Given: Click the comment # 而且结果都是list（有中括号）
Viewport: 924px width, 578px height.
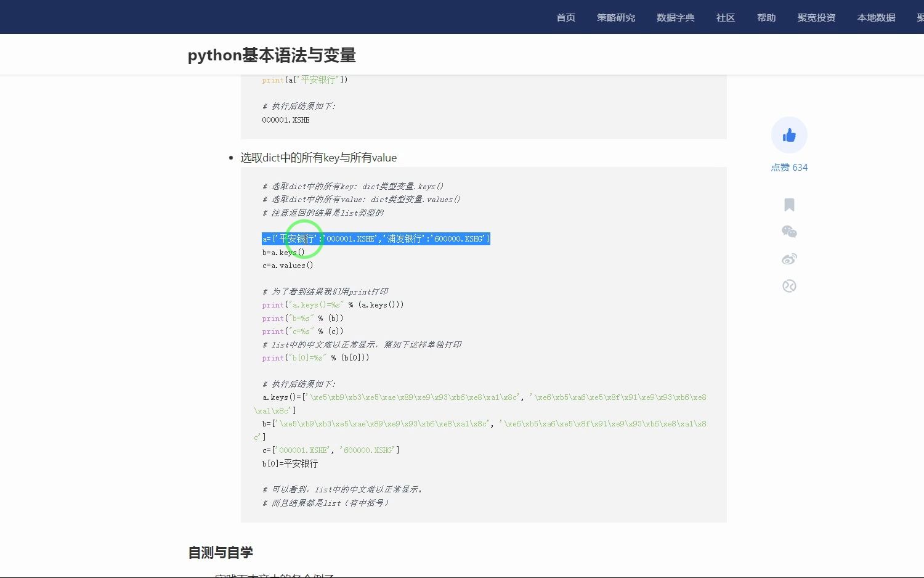Looking at the screenshot, I should click(x=325, y=503).
